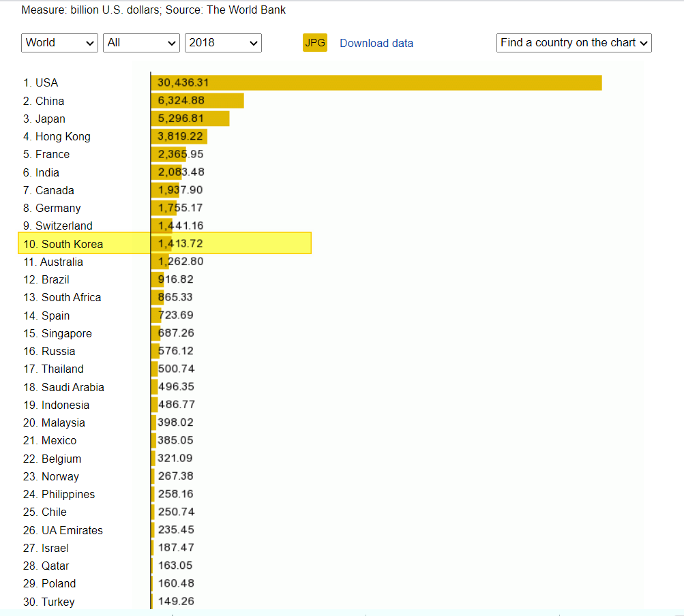Click the France value 2,365.95
This screenshot has height=616, width=684.
(x=181, y=154)
